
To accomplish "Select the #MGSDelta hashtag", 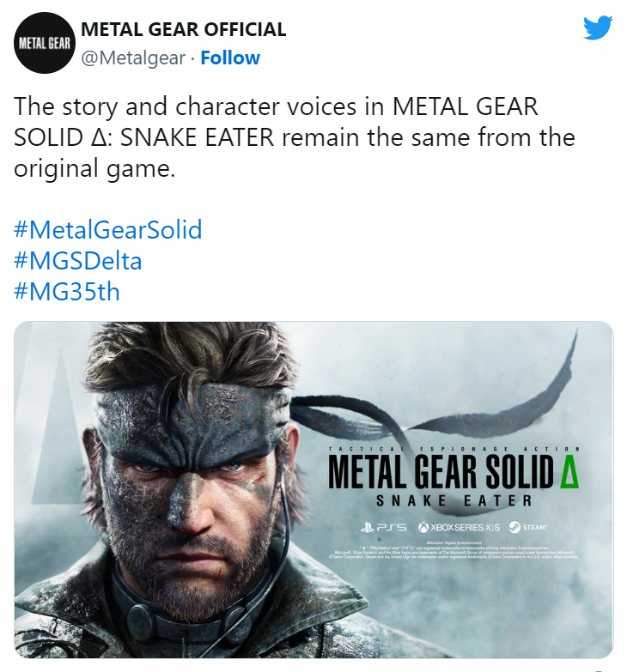I will 78,261.
